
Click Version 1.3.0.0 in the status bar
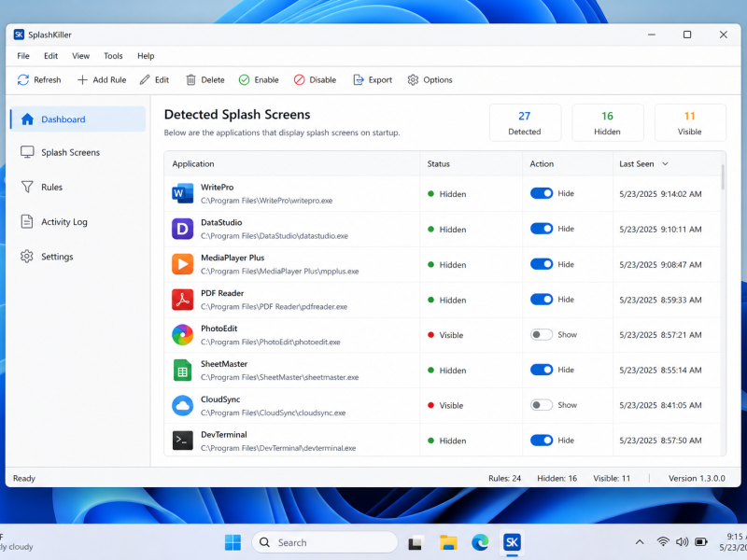click(x=697, y=478)
